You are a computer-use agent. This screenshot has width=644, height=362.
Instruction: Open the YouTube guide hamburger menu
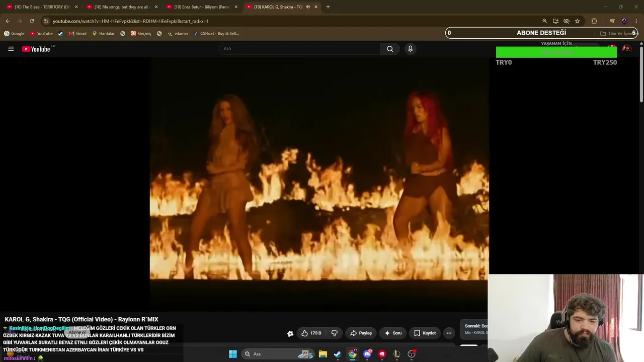(11, 49)
